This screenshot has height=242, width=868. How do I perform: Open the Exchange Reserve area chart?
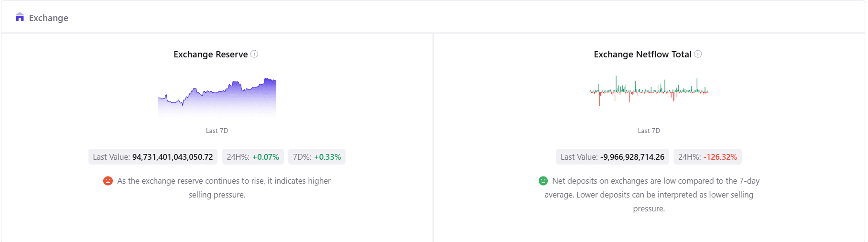click(x=217, y=97)
